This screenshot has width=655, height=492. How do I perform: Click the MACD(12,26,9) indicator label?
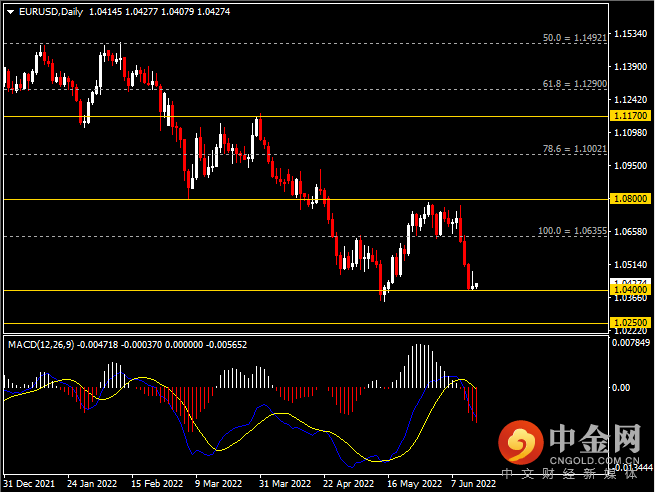[x=41, y=345]
